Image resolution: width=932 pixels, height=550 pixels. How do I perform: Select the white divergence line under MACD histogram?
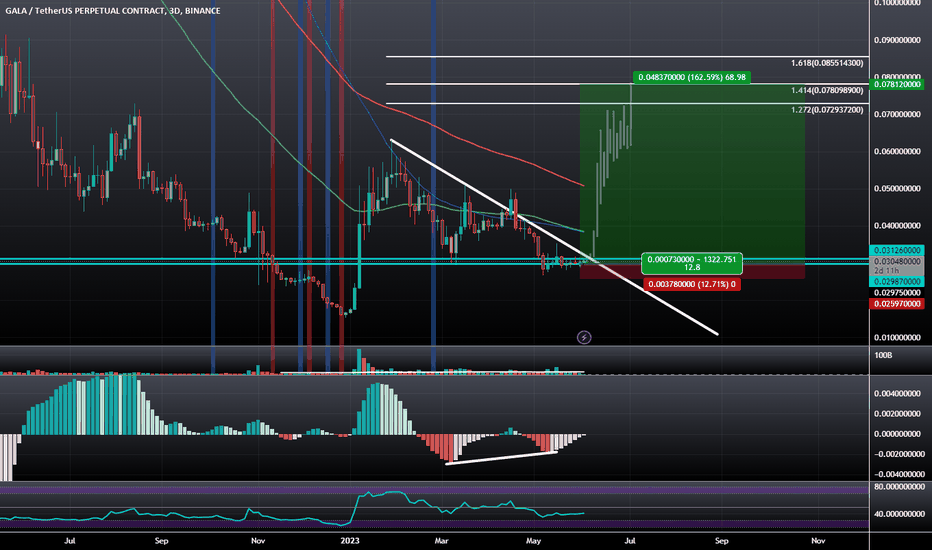[501, 458]
